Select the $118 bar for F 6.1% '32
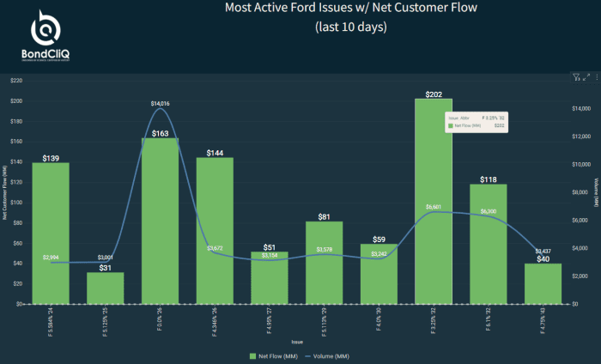Screen dimensions: 601x364 click(489, 244)
